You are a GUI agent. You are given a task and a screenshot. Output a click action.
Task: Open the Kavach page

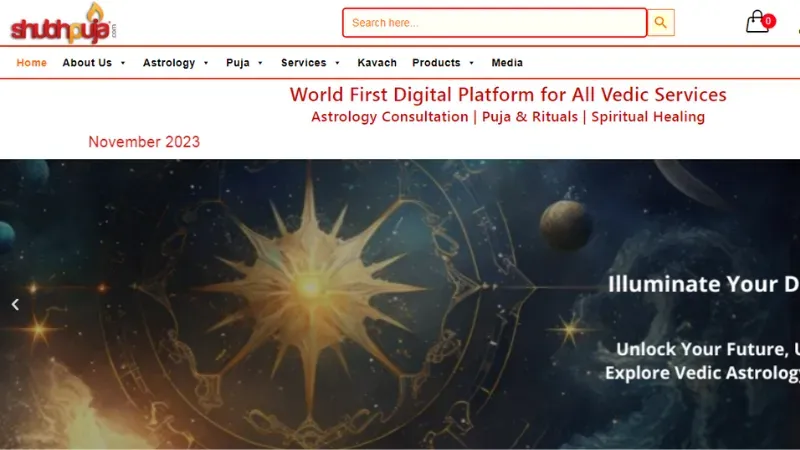[x=377, y=63]
